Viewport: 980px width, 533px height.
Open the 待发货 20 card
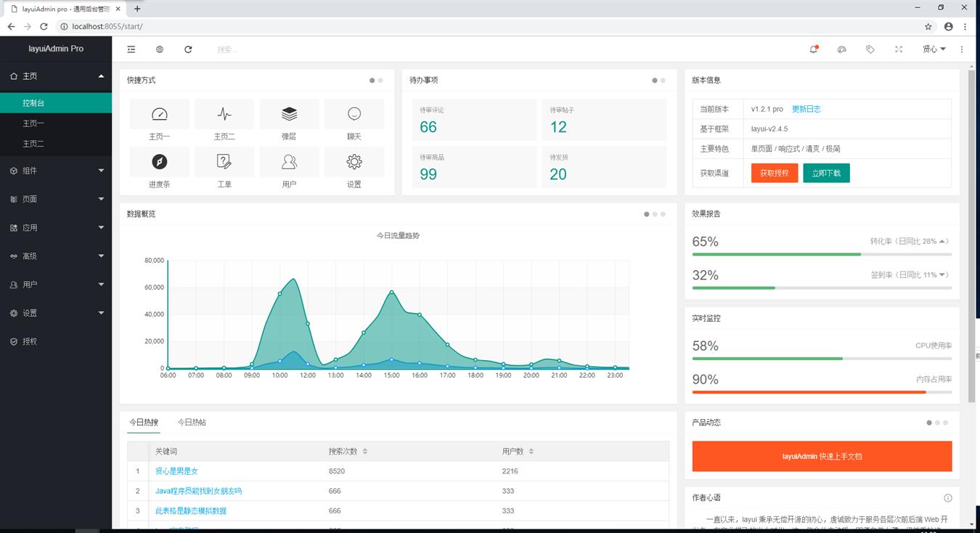[x=604, y=167]
